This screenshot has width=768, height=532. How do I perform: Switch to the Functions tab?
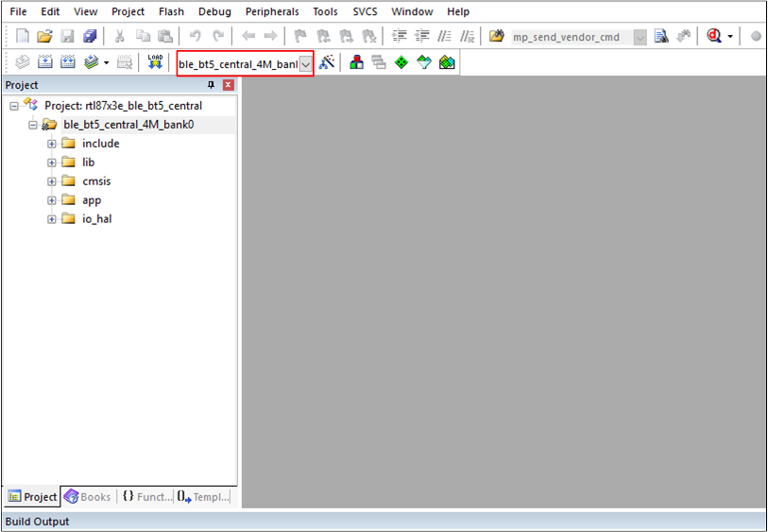click(146, 497)
